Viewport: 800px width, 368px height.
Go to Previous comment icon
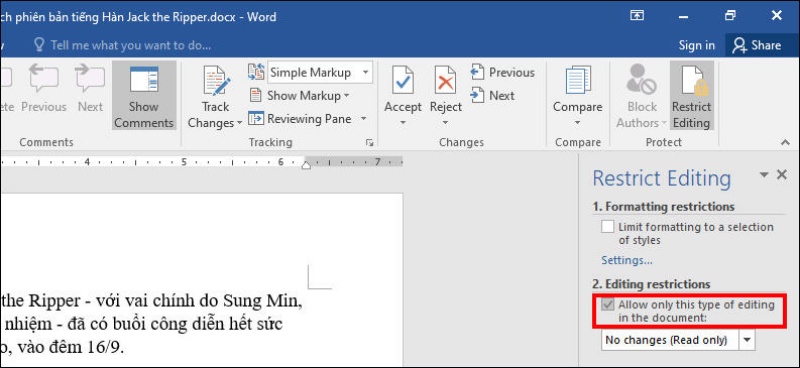coord(44,79)
